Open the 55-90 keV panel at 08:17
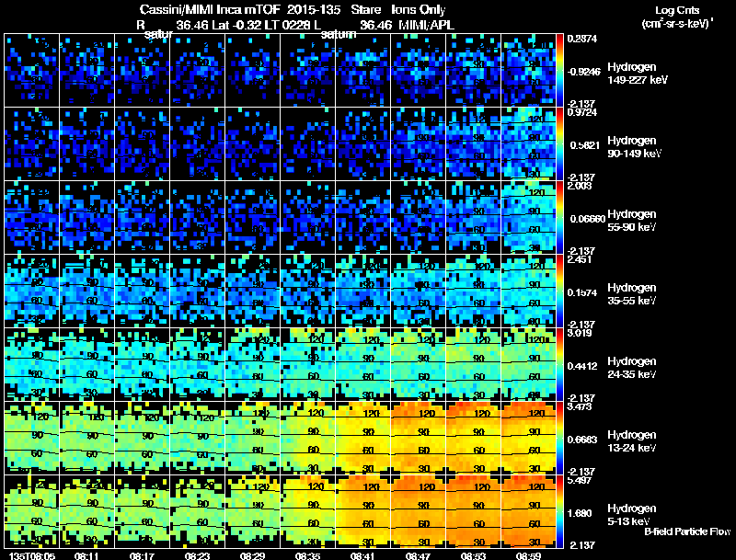 point(142,217)
